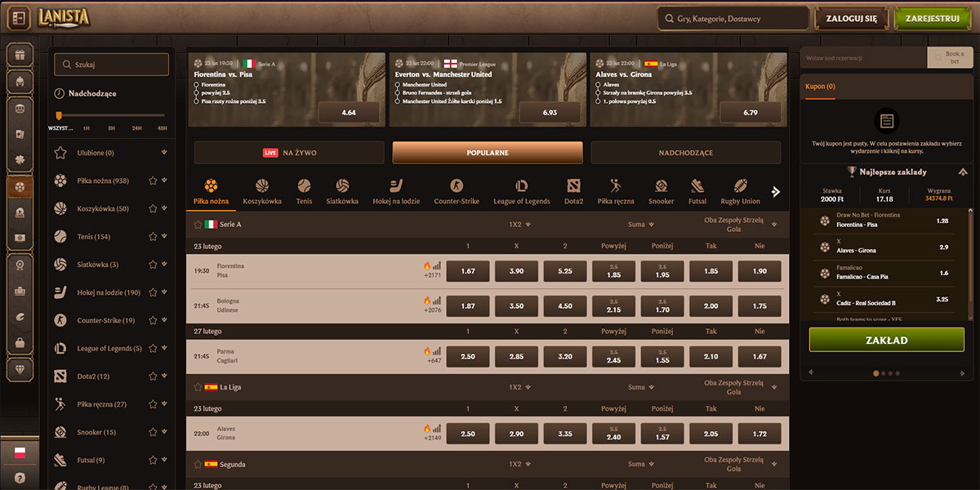Toggle favorite star for La Liga league
Image resolution: width=980 pixels, height=490 pixels.
click(198, 387)
